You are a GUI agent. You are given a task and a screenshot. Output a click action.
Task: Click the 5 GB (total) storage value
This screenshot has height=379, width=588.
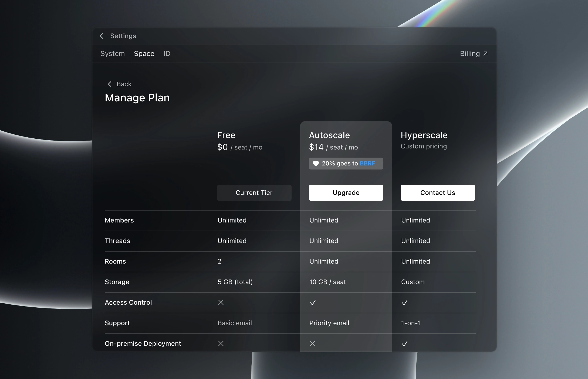[x=235, y=282]
